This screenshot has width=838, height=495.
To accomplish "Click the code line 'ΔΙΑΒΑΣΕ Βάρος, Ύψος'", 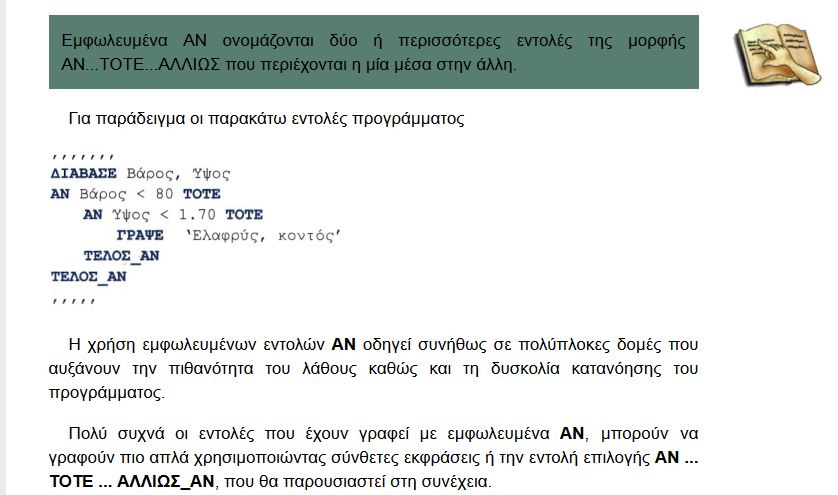I will click(141, 174).
